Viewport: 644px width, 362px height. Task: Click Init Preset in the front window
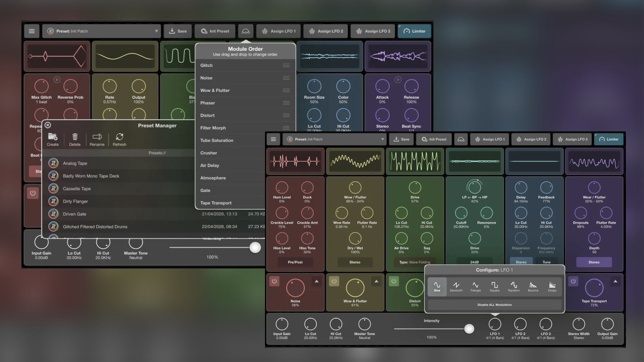coord(434,139)
